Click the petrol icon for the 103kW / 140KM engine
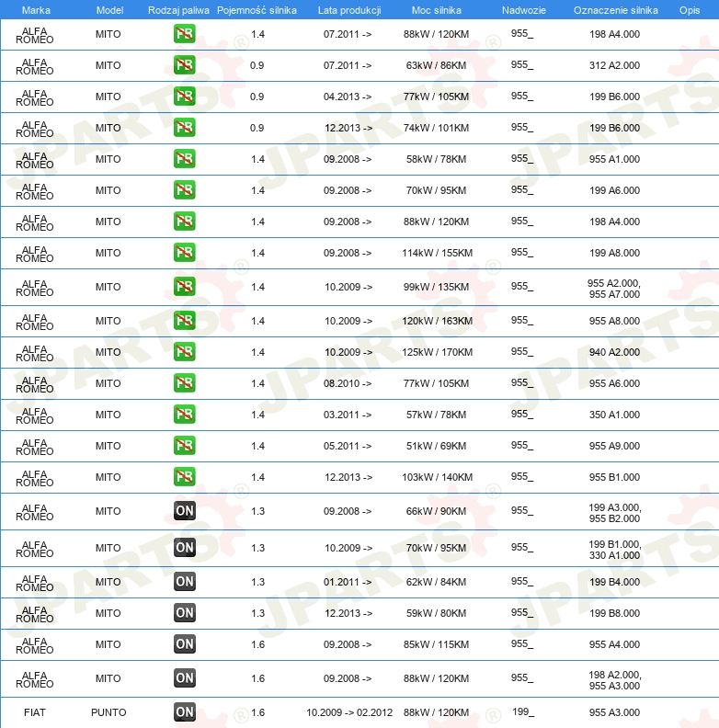719x728 pixels. click(x=184, y=477)
